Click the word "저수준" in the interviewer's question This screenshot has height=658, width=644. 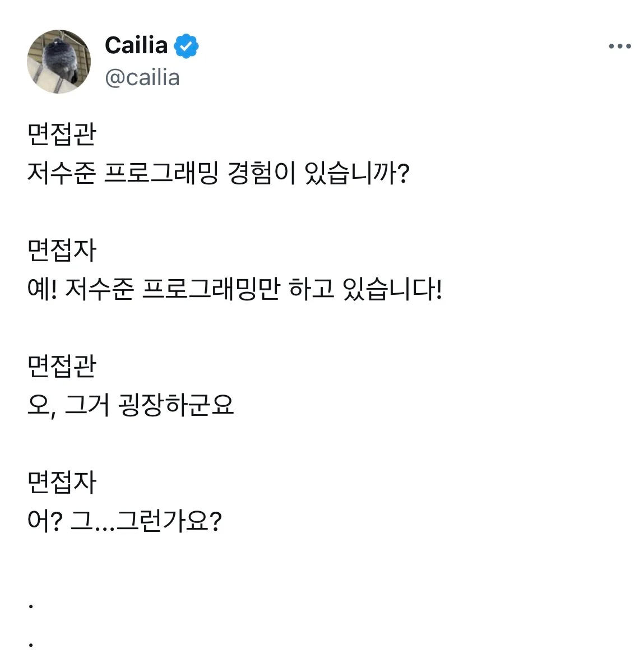coord(62,173)
